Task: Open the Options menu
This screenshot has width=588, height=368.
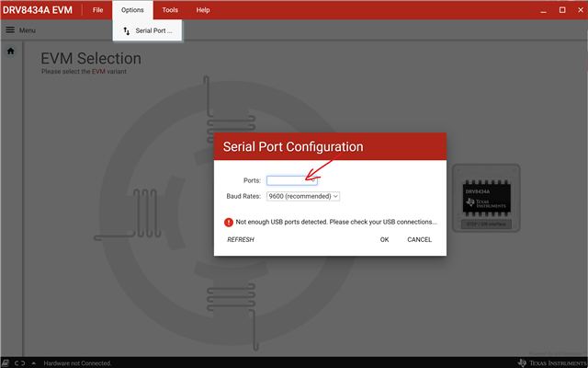Action: (x=132, y=10)
